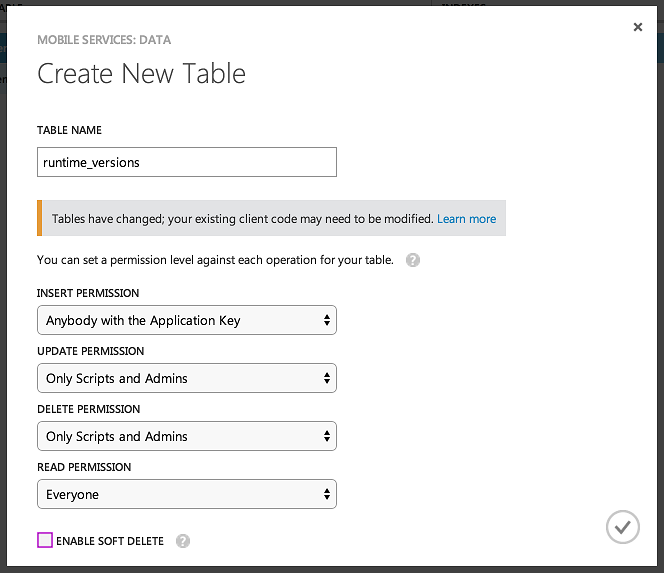Click the 'TABLE NAME' label
Screen dimensions: 664x573
point(69,130)
